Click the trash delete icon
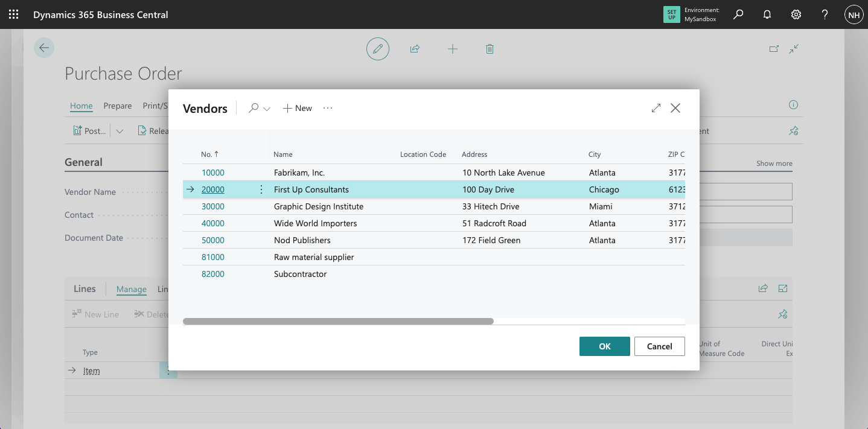This screenshot has height=429, width=868. pos(490,49)
